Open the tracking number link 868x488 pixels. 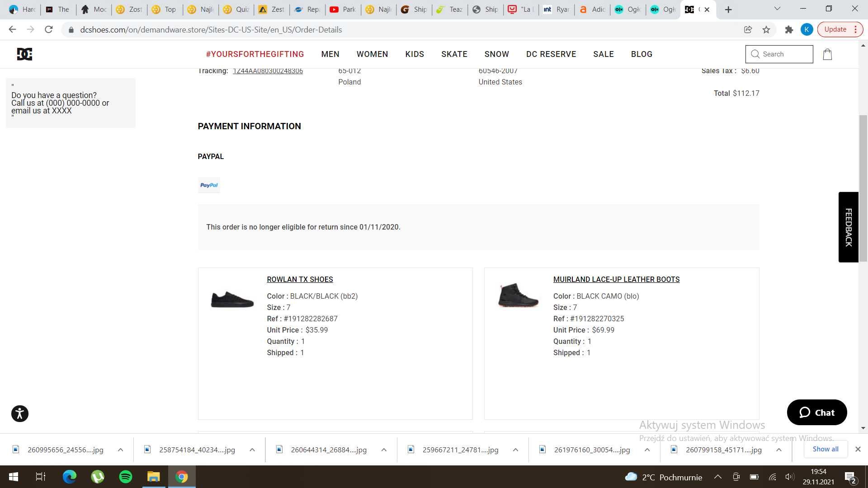pos(268,71)
